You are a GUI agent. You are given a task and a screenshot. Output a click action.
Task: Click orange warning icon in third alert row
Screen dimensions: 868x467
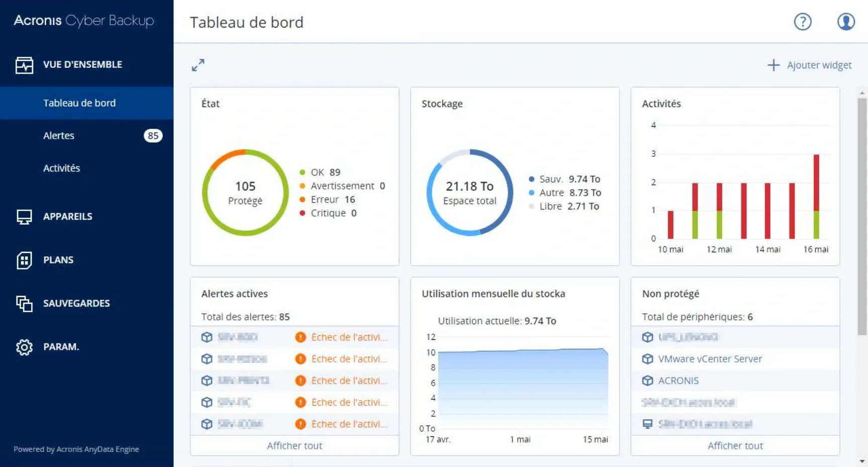[300, 381]
